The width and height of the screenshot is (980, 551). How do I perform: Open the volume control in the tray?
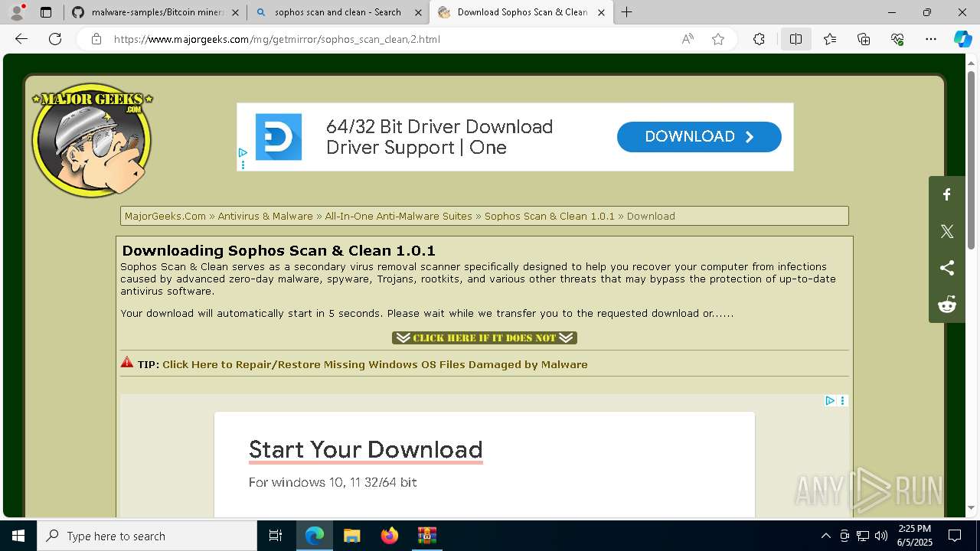881,536
